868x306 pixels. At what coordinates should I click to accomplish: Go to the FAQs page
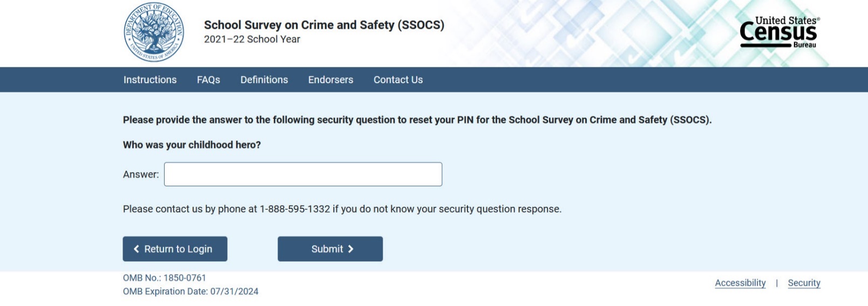pos(208,80)
